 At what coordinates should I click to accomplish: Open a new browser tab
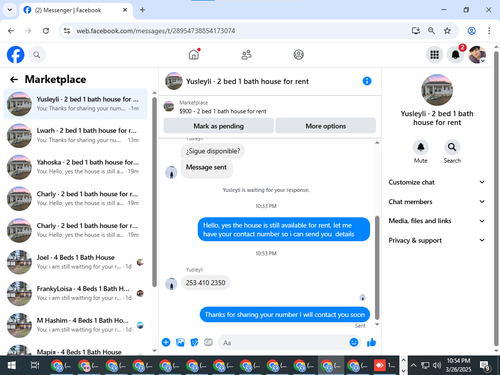pos(142,10)
